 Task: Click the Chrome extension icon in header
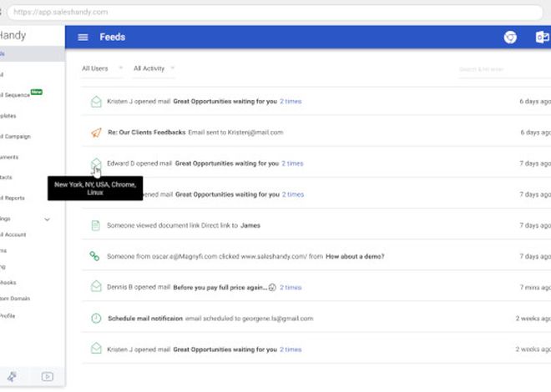tap(510, 38)
